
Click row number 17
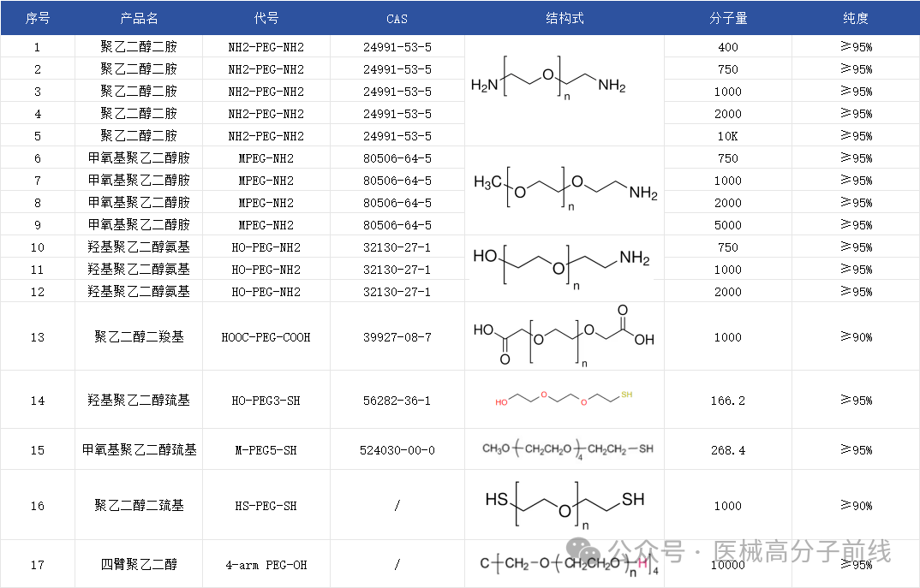pyautogui.click(x=38, y=565)
